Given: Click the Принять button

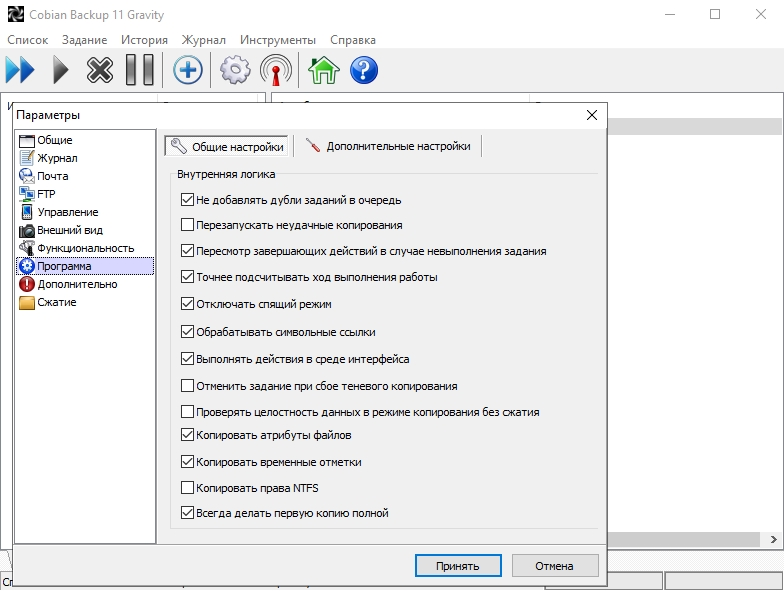Looking at the screenshot, I should (x=458, y=566).
